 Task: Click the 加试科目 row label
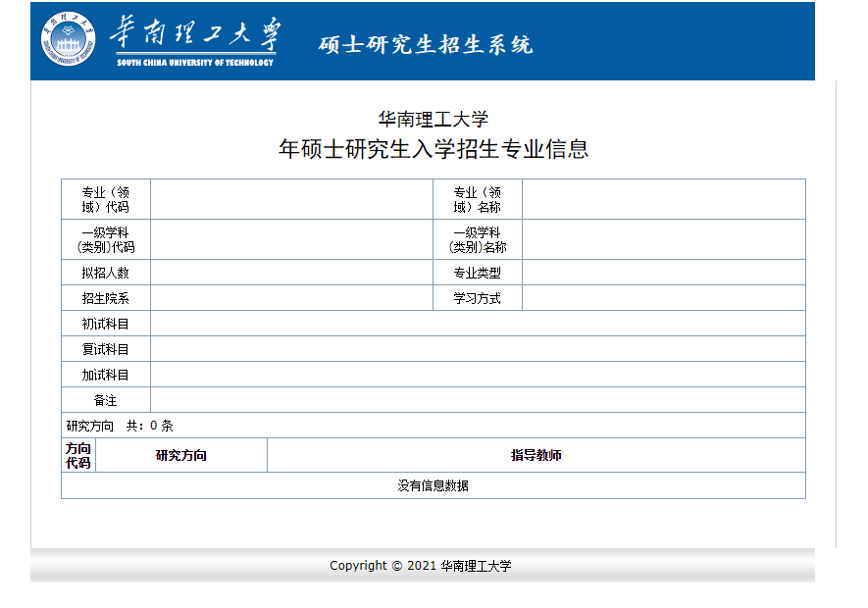[106, 375]
